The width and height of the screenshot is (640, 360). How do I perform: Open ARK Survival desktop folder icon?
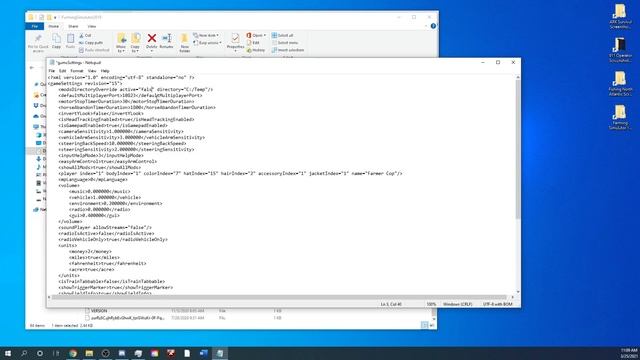[620, 17]
